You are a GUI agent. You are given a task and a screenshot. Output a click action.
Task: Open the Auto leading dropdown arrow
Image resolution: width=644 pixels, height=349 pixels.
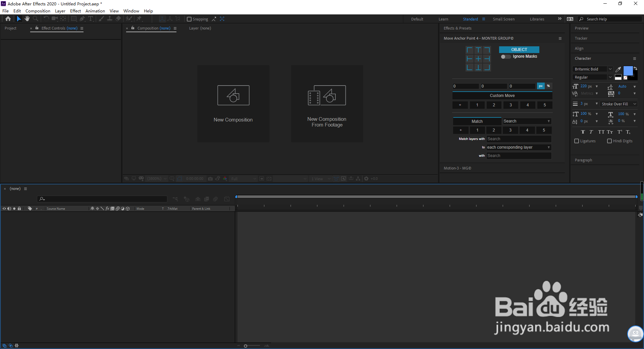pyautogui.click(x=635, y=87)
